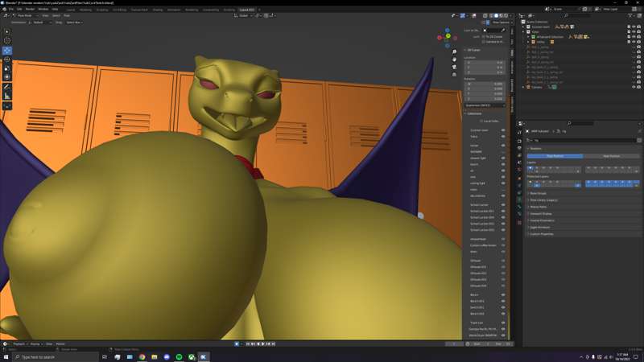Play the animation in timeline
Image resolution: width=644 pixels, height=362 pixels.
pos(263,344)
